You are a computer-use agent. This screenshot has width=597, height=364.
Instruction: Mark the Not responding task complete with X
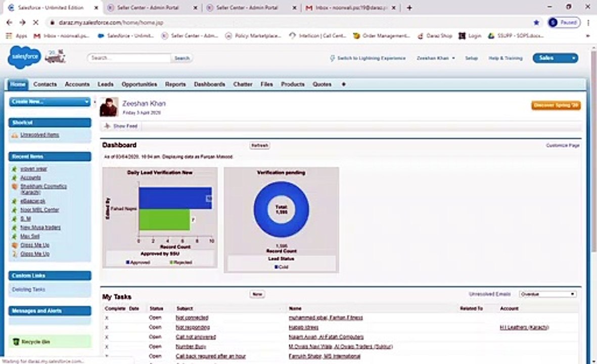tap(107, 327)
